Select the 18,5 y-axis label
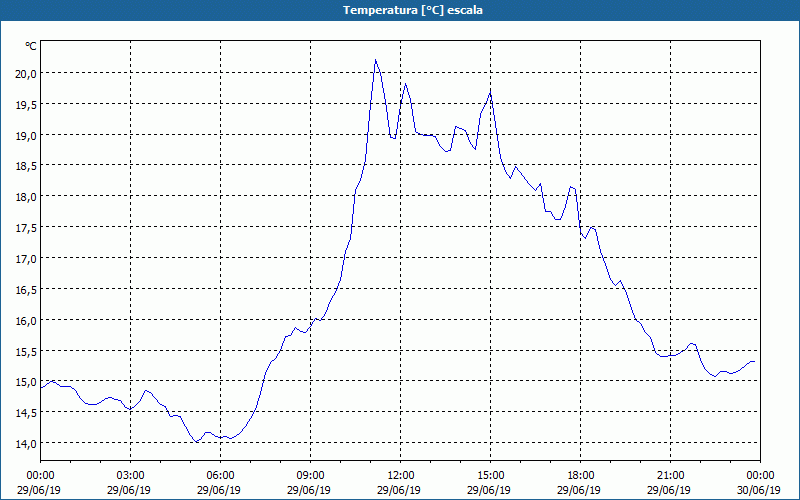The width and height of the screenshot is (800, 500). (x=27, y=166)
